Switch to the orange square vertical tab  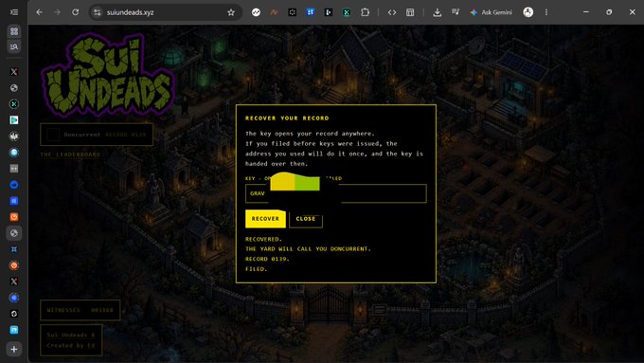pos(14,217)
